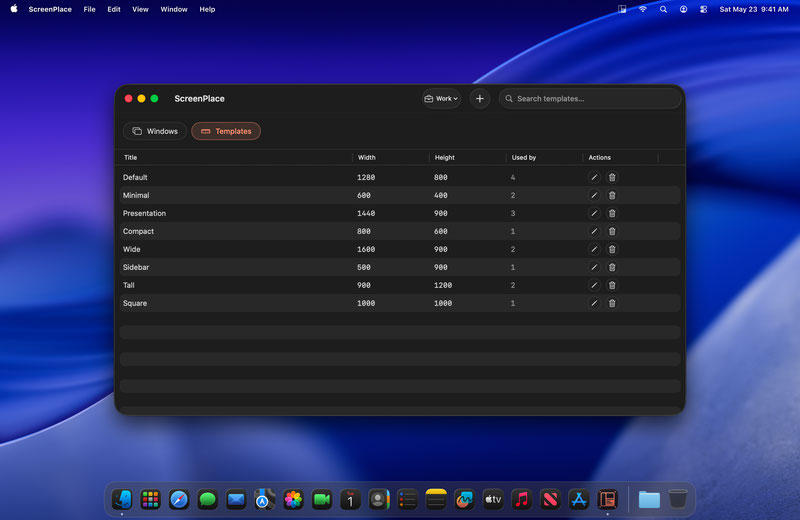This screenshot has width=800, height=520.
Task: Click the Wi-Fi status icon
Action: point(642,9)
